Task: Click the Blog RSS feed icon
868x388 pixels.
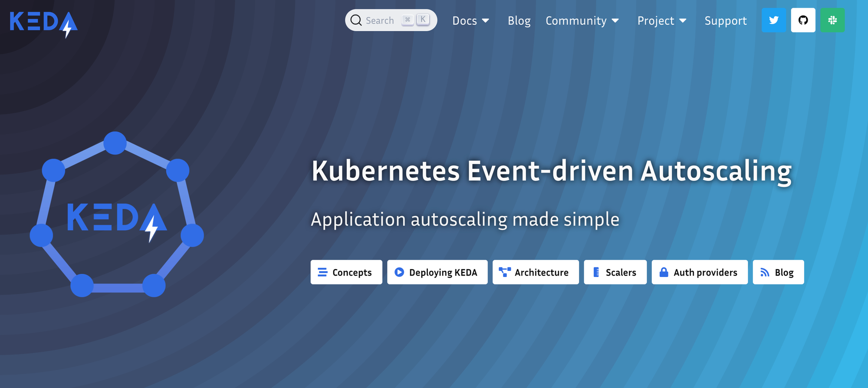Action: 765,272
